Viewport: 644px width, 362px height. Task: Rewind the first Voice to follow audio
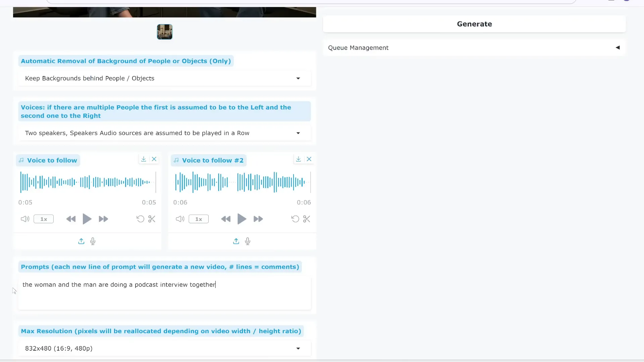tap(71, 219)
